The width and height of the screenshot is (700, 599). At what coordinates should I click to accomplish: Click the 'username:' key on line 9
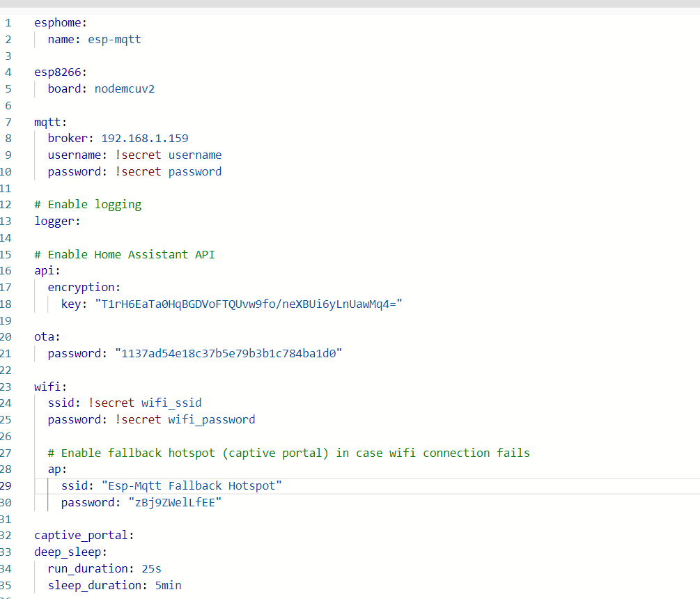(77, 155)
